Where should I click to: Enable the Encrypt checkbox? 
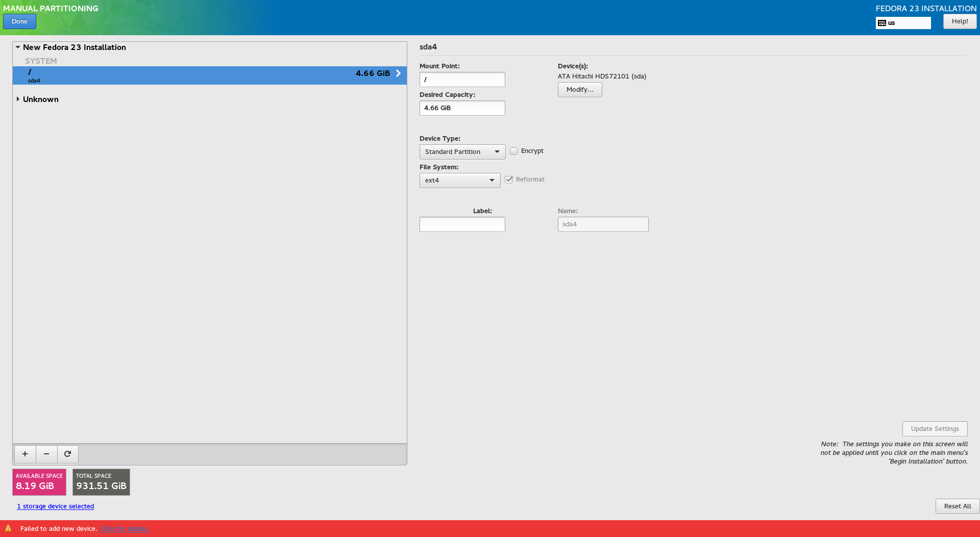pyautogui.click(x=514, y=151)
